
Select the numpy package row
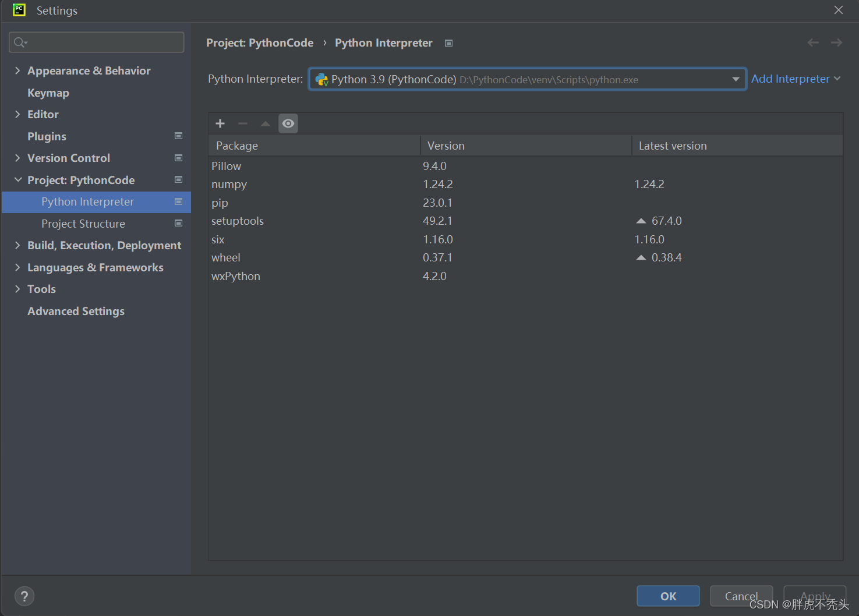(525, 185)
